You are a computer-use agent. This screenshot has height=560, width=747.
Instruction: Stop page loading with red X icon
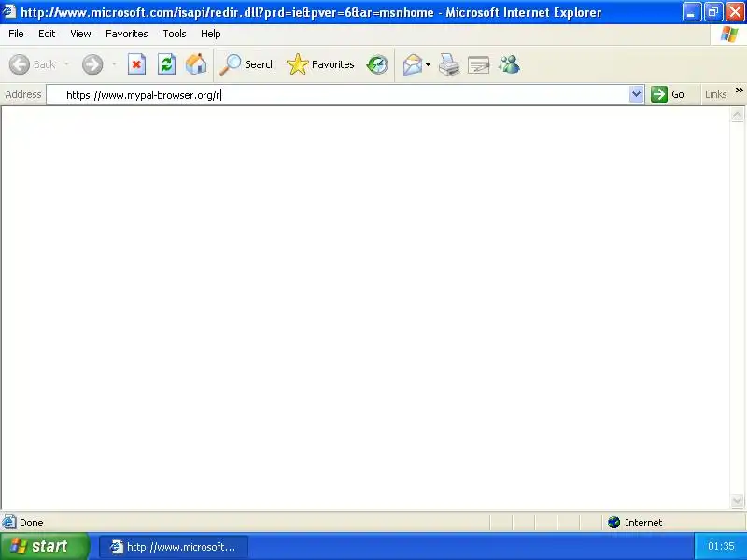(x=136, y=64)
